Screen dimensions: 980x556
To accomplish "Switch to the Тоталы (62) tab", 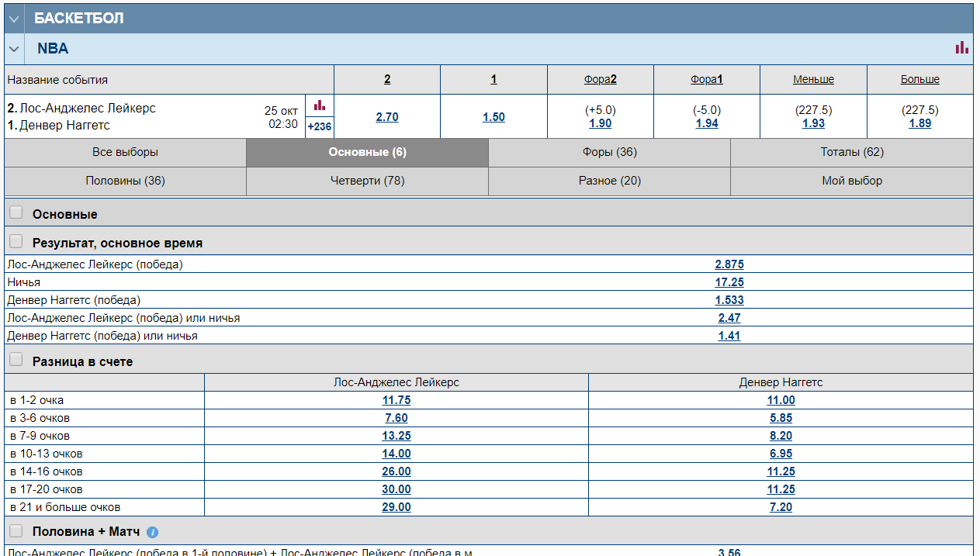I will point(852,152).
